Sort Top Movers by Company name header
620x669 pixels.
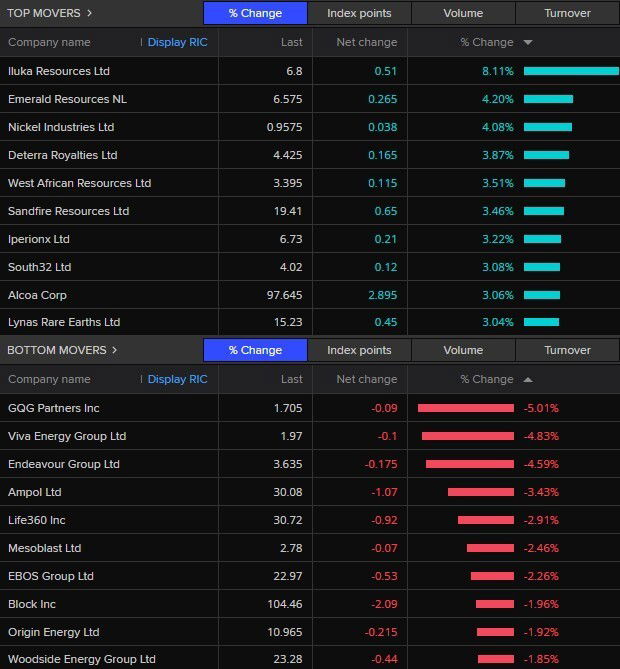pos(49,43)
